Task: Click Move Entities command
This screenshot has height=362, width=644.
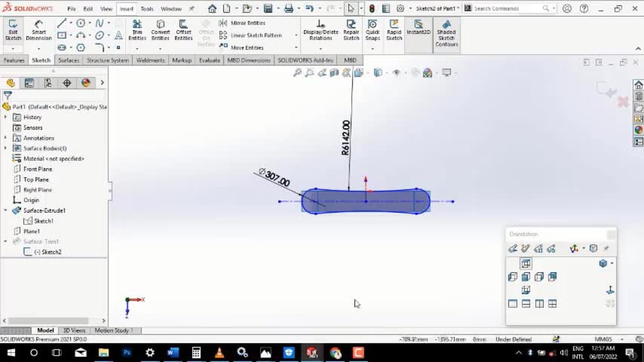Action: tap(242, 48)
